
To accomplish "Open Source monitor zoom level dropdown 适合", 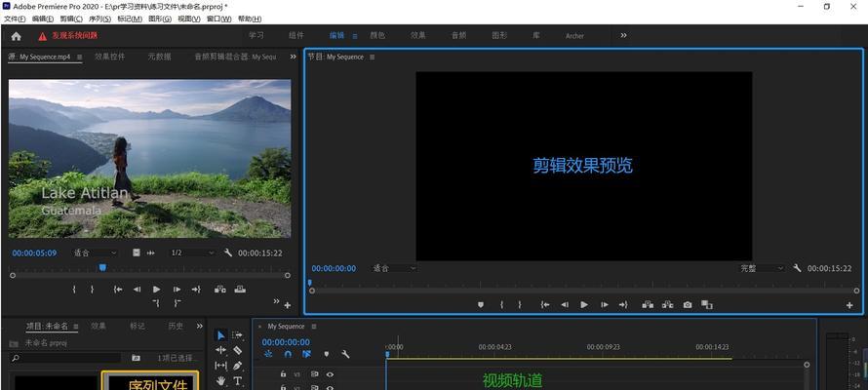I will point(96,253).
